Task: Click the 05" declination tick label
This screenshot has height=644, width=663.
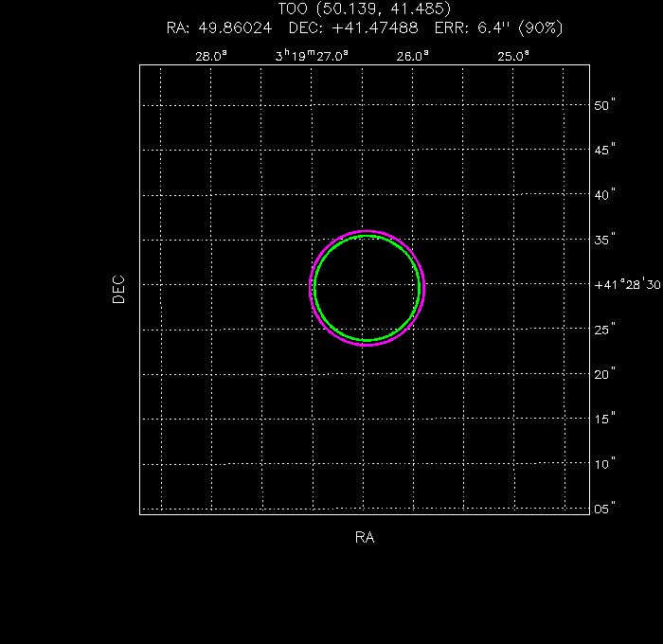Action: [x=604, y=509]
